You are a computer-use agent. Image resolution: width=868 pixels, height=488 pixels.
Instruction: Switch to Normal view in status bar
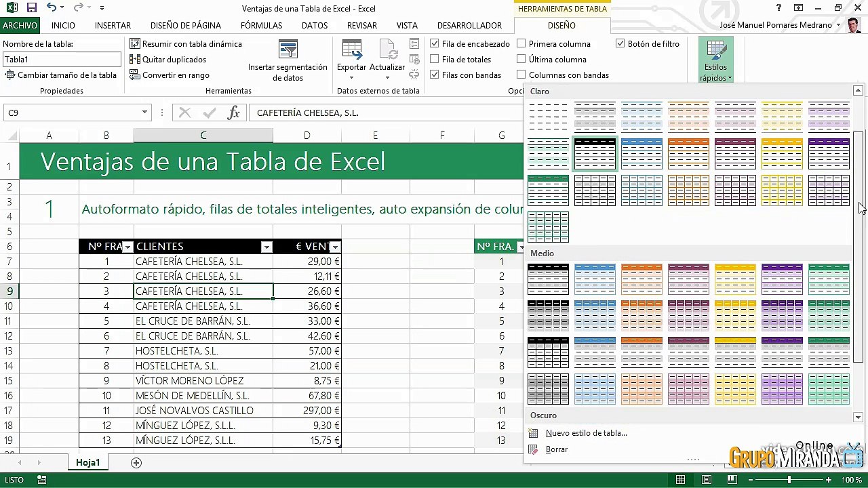tap(680, 480)
